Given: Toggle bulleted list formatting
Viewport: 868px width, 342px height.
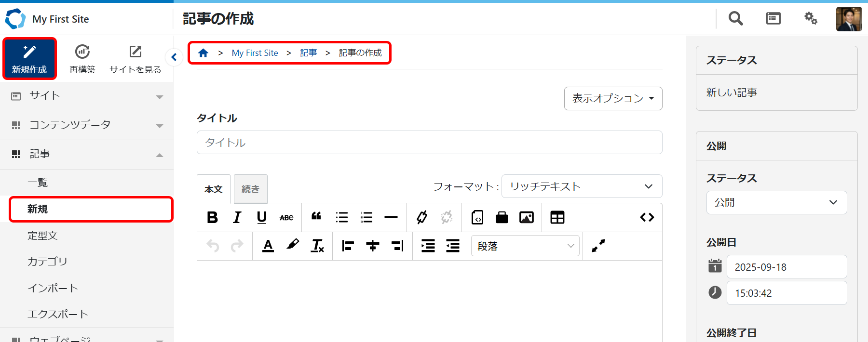Looking at the screenshot, I should (x=342, y=218).
